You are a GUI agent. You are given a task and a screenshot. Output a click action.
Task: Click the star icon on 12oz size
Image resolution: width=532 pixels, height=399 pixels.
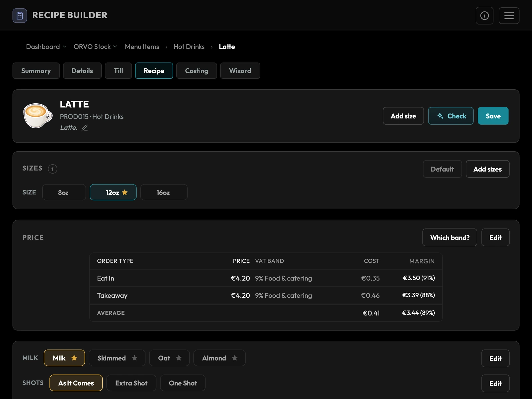[125, 192]
